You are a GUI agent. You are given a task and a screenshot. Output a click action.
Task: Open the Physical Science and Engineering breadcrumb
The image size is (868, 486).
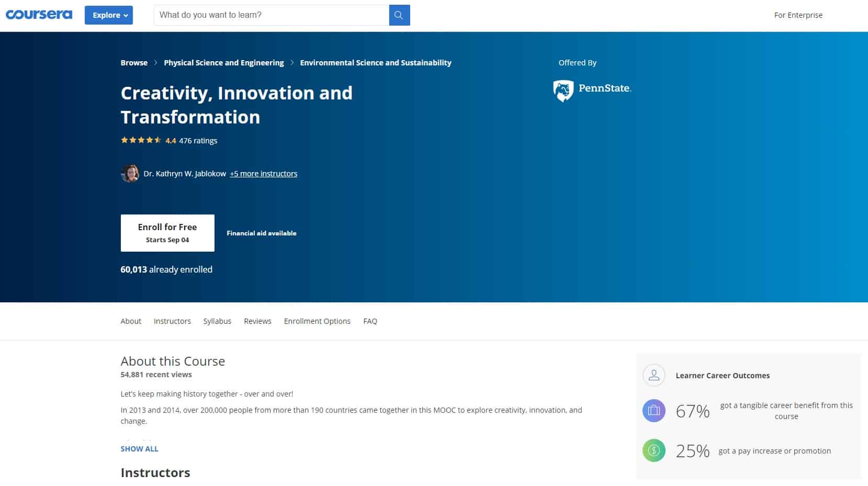point(224,63)
